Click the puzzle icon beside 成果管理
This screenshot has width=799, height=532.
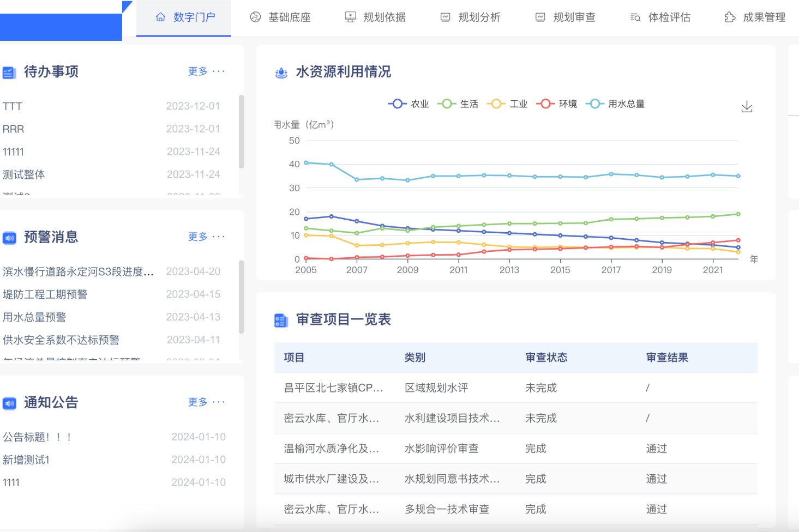(730, 17)
